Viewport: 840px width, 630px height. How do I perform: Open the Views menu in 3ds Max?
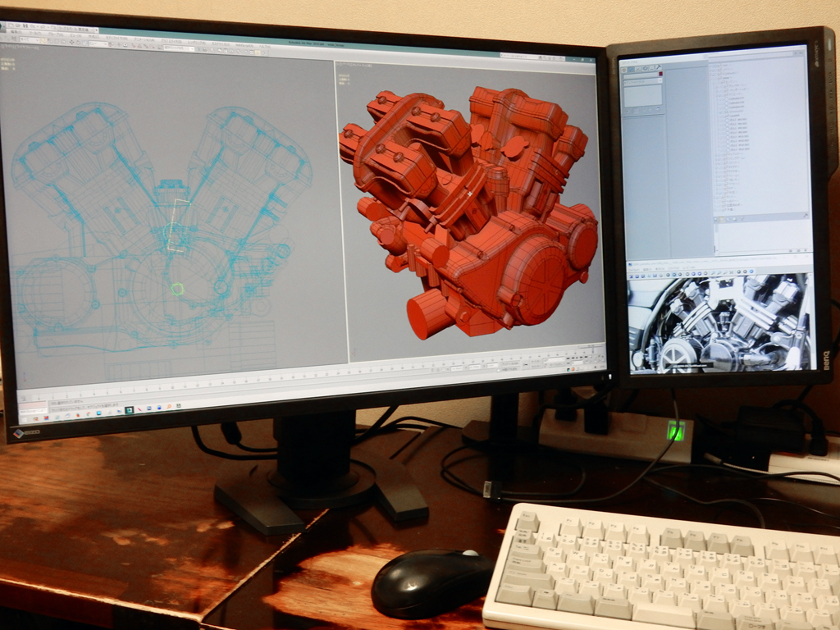(x=75, y=35)
